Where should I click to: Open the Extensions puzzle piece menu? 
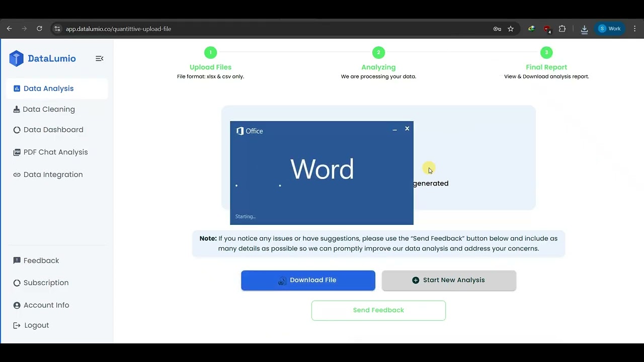(562, 29)
